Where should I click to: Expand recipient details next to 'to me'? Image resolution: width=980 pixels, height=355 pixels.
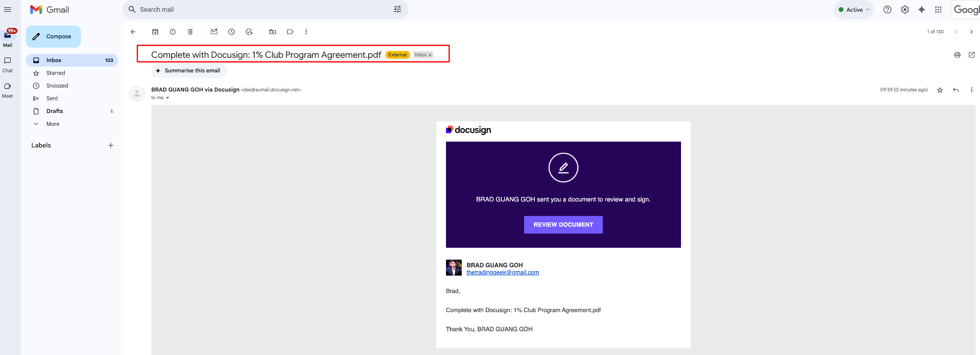tap(168, 98)
